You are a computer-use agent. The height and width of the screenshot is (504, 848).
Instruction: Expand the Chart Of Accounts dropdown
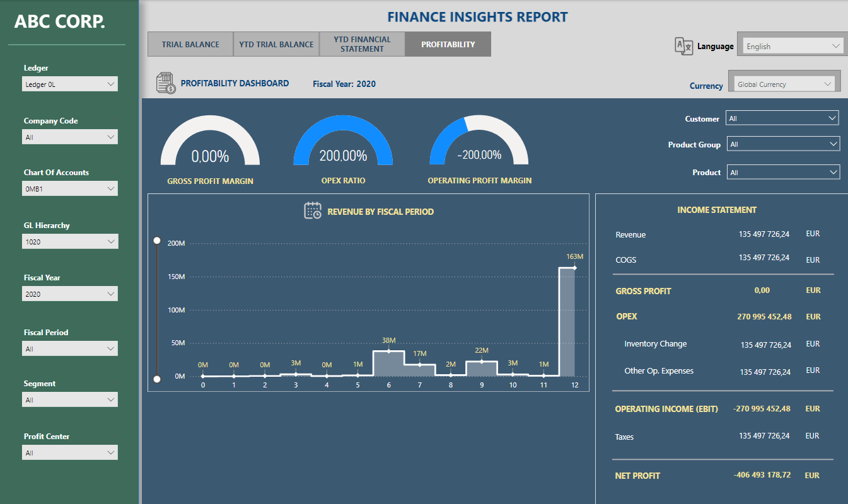click(70, 188)
